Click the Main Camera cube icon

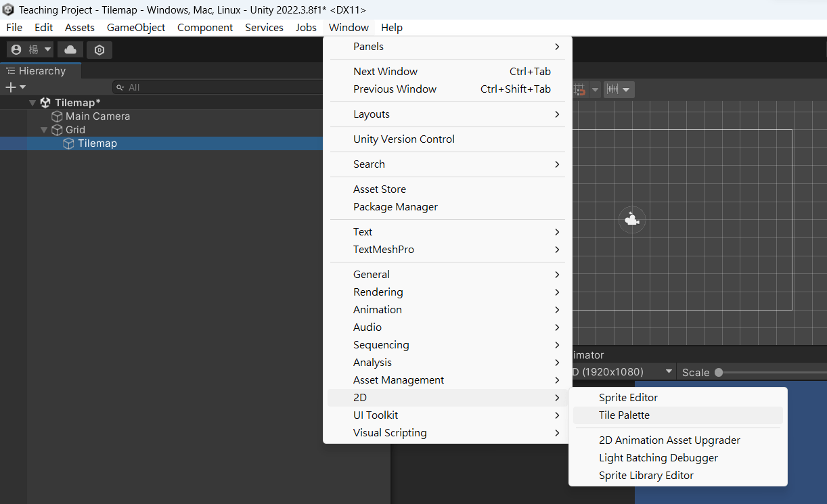coord(58,116)
